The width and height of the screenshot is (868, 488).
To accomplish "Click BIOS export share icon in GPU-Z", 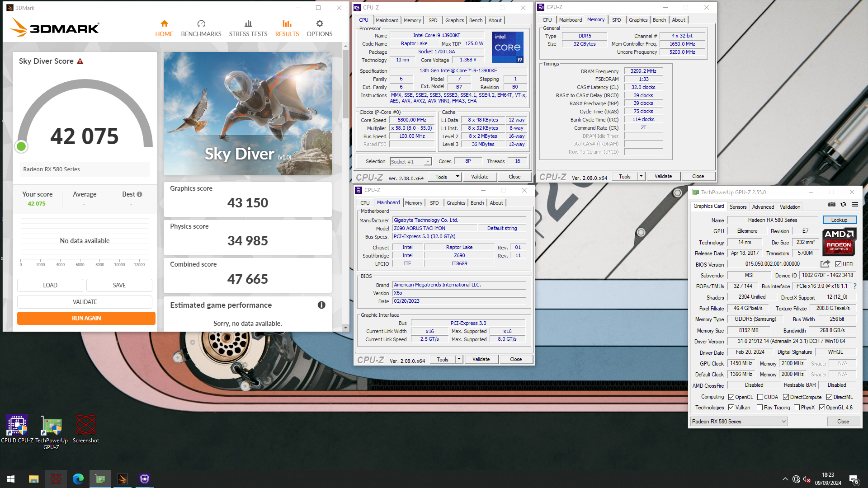I will [x=825, y=264].
